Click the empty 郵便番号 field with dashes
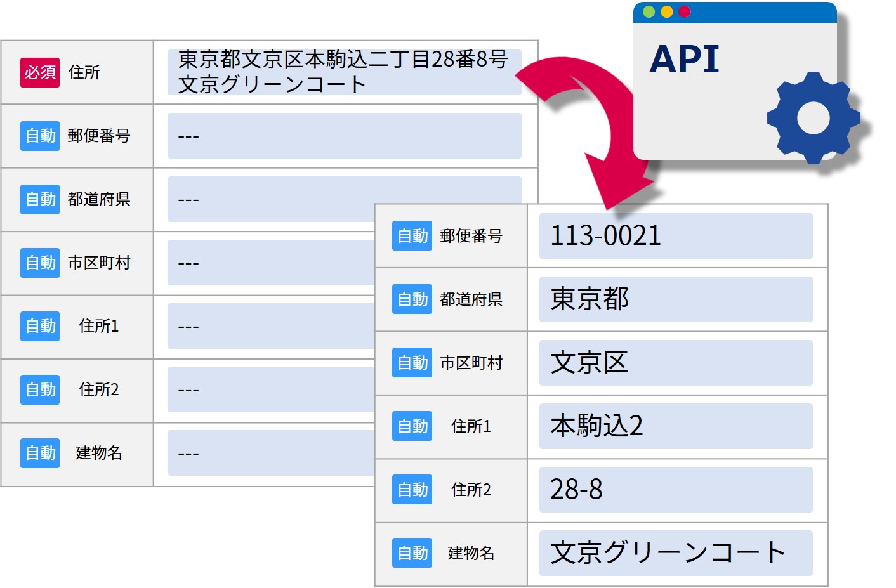 pyautogui.click(x=344, y=136)
